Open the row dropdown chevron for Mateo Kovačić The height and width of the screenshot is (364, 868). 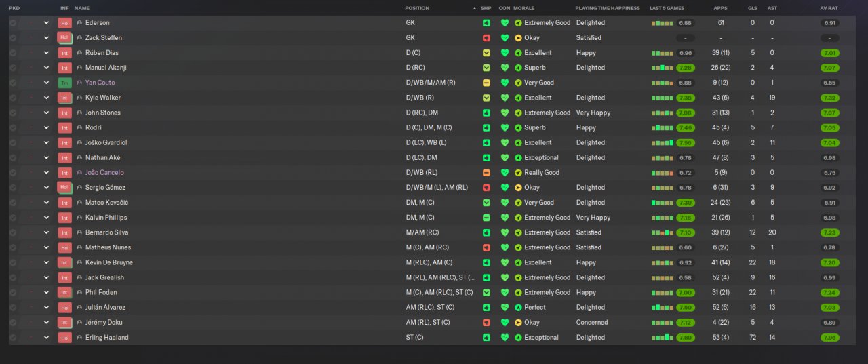click(46, 203)
